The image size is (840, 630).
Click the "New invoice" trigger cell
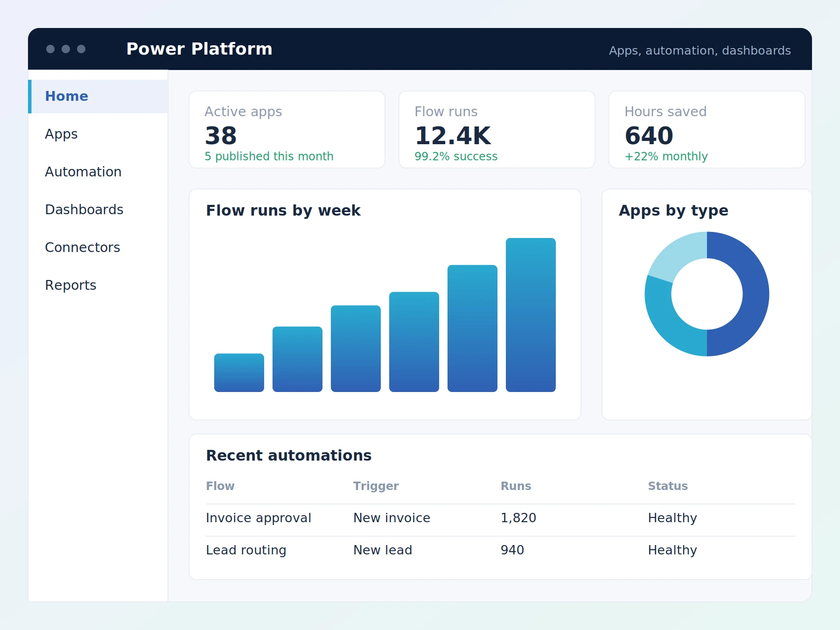coord(392,518)
